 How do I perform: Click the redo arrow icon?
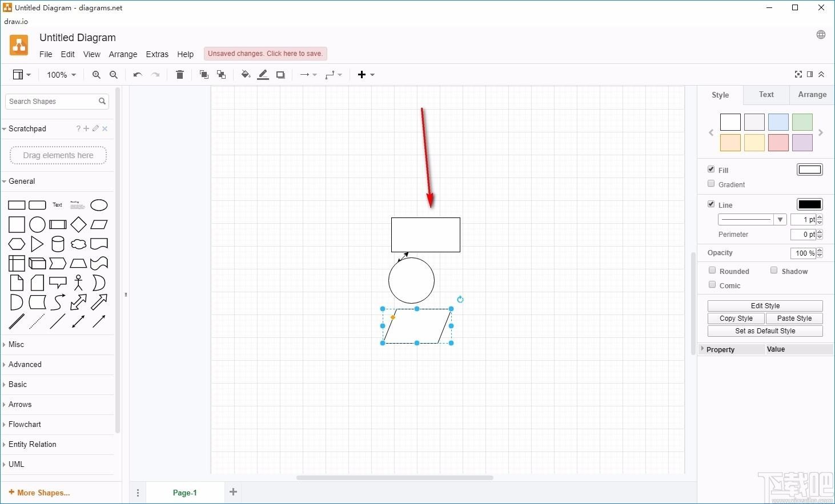155,75
